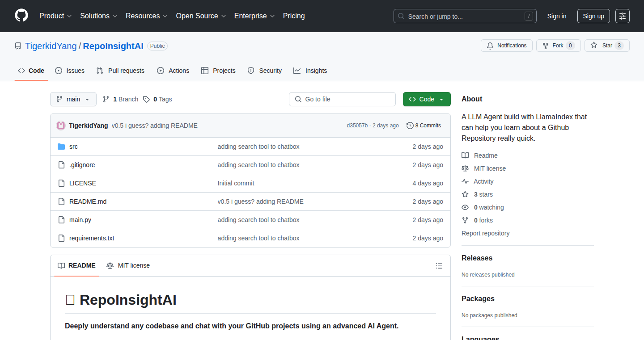644x340 pixels.
Task: View the 3 stars link
Action: (x=477, y=194)
